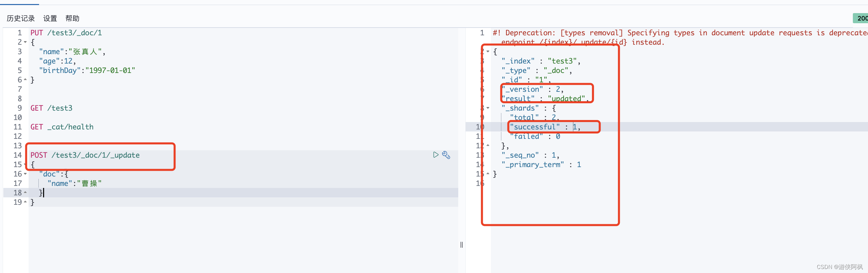868x273 pixels.
Task: Collapse the response root object fold
Action: pyautogui.click(x=488, y=51)
